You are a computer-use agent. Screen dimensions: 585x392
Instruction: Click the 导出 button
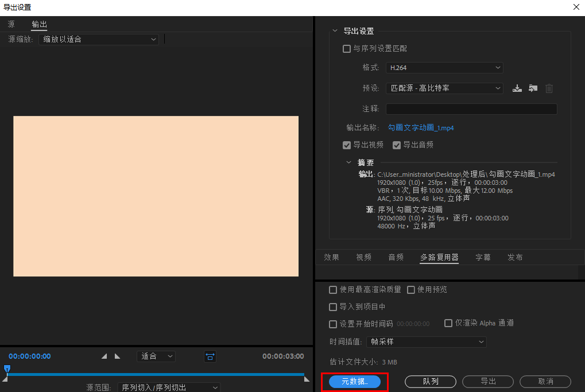point(488,382)
